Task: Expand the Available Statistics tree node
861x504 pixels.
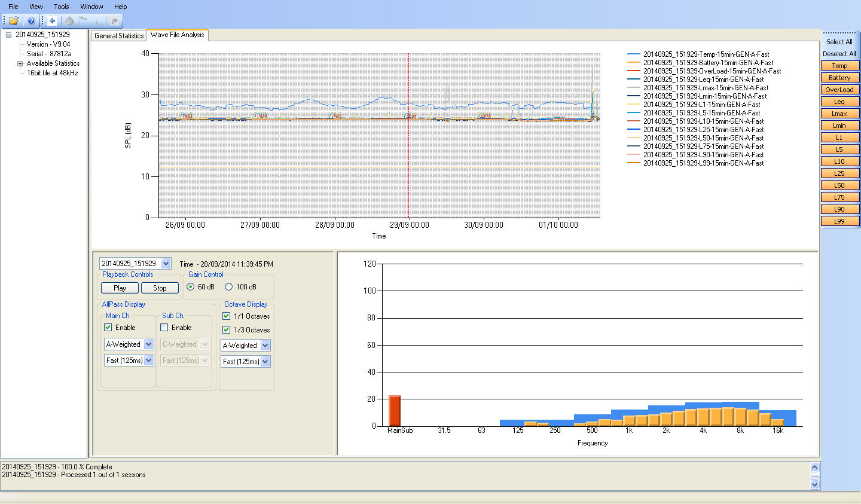Action: (x=20, y=63)
